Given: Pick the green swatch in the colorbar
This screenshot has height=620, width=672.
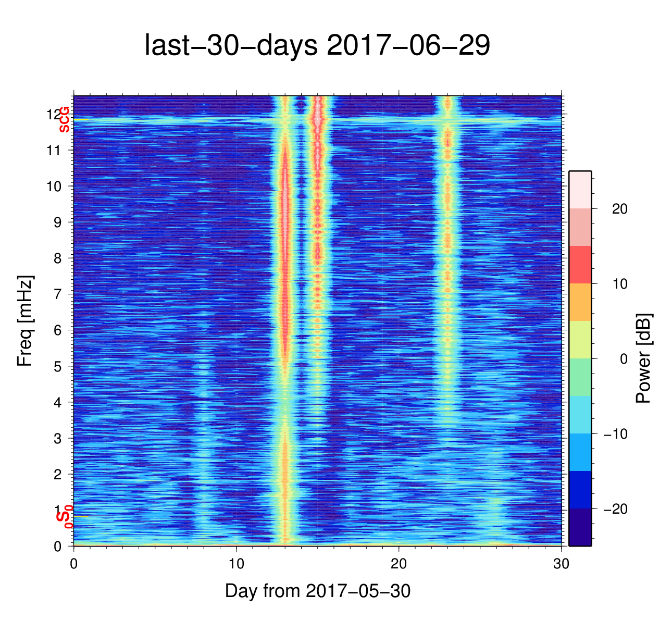Looking at the screenshot, I should coord(580,377).
